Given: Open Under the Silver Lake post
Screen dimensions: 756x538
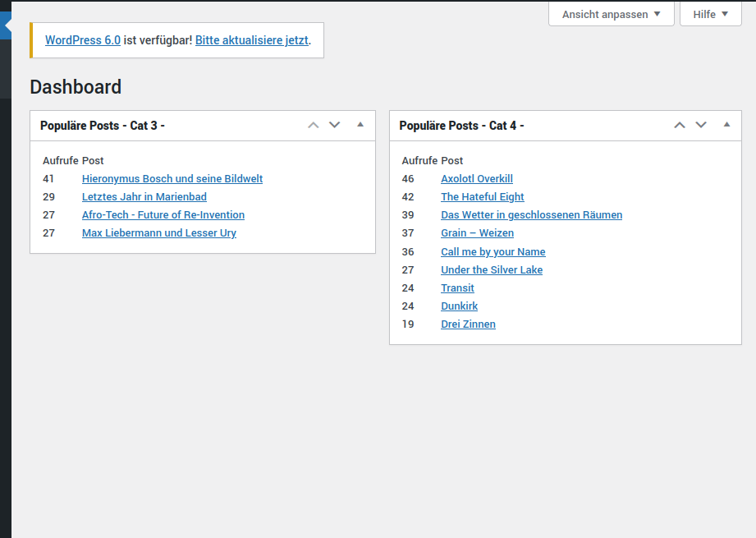Looking at the screenshot, I should (492, 269).
